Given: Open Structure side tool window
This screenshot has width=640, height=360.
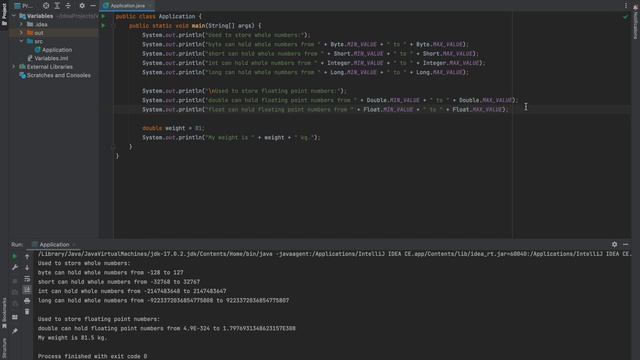Looking at the screenshot, I should [4, 348].
